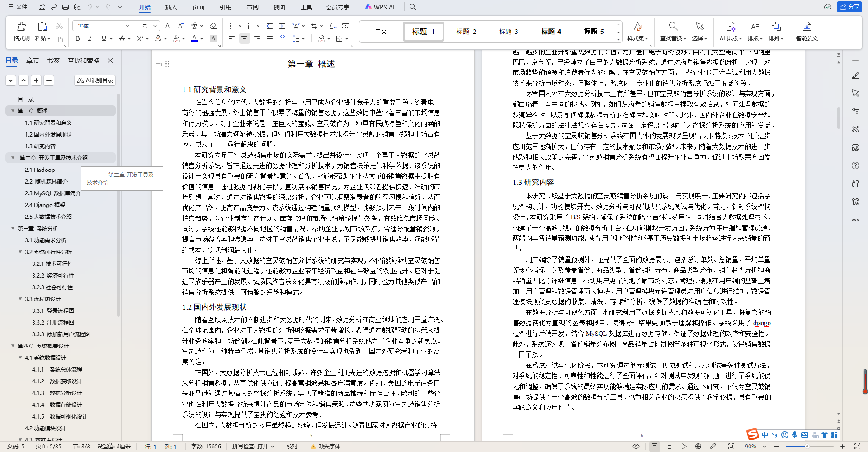
Task: Click the Increase Font Size icon
Action: click(168, 26)
